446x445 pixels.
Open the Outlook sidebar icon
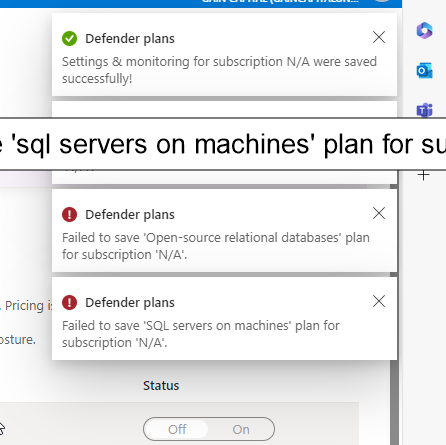424,70
